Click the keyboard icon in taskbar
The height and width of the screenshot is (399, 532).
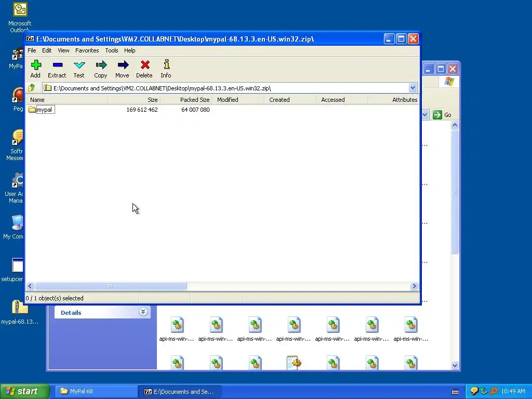(455, 392)
